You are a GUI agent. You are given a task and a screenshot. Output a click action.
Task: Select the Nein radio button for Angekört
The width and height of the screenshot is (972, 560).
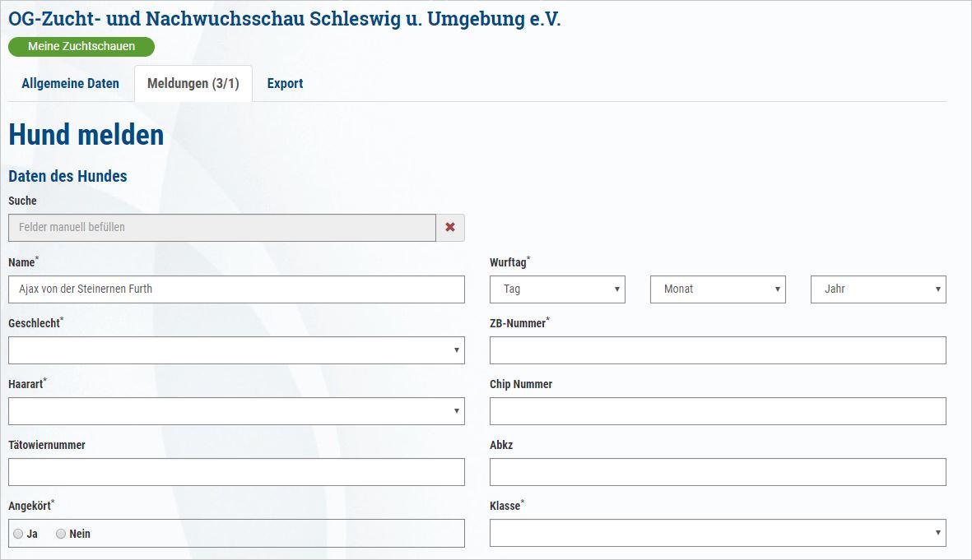pos(61,534)
